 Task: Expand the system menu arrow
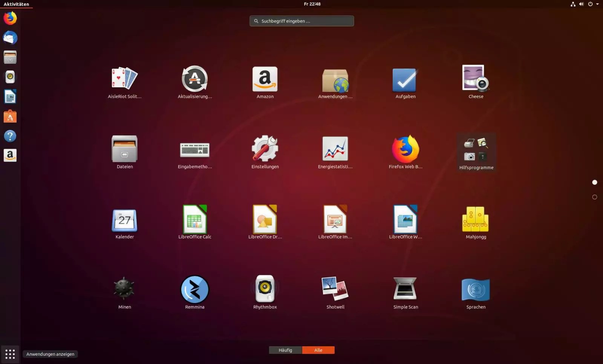tap(597, 4)
